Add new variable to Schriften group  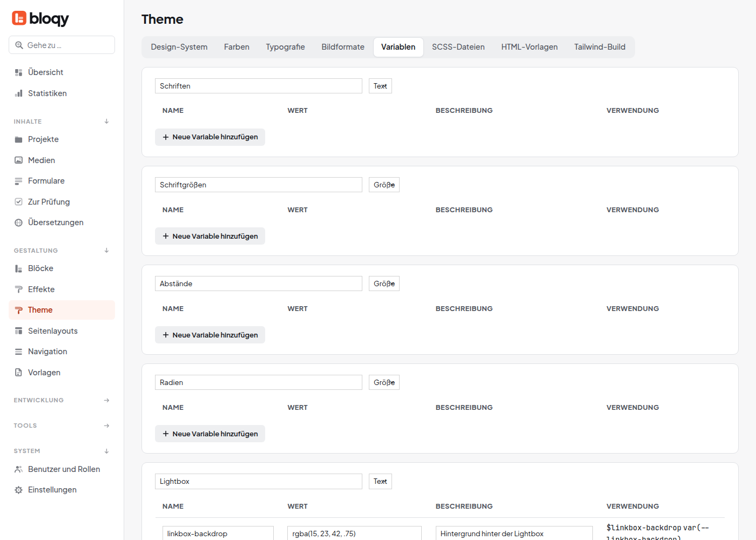pos(210,137)
